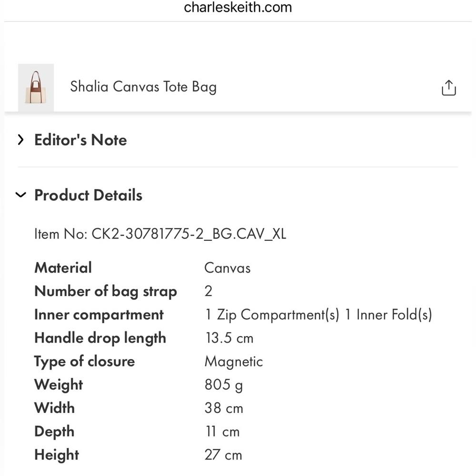Image resolution: width=476 pixels, height=476 pixels.
Task: Select the Number of bag strap label
Action: tap(105, 291)
